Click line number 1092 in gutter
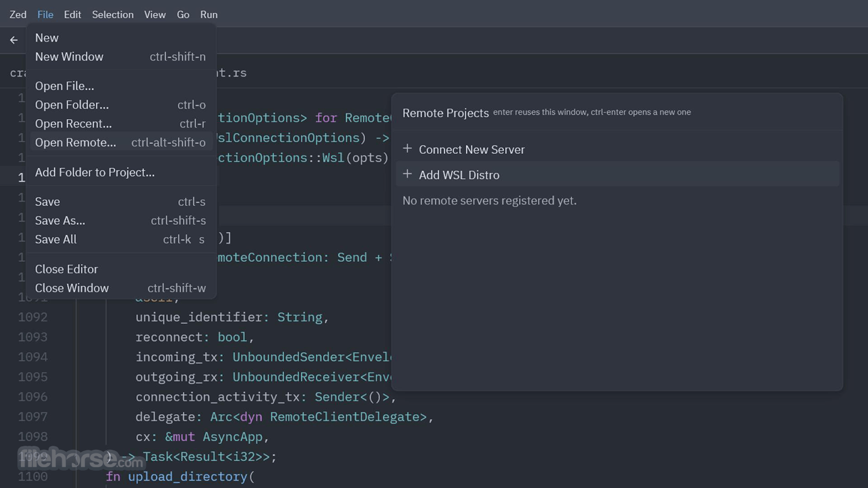The image size is (868, 488). pyautogui.click(x=32, y=317)
